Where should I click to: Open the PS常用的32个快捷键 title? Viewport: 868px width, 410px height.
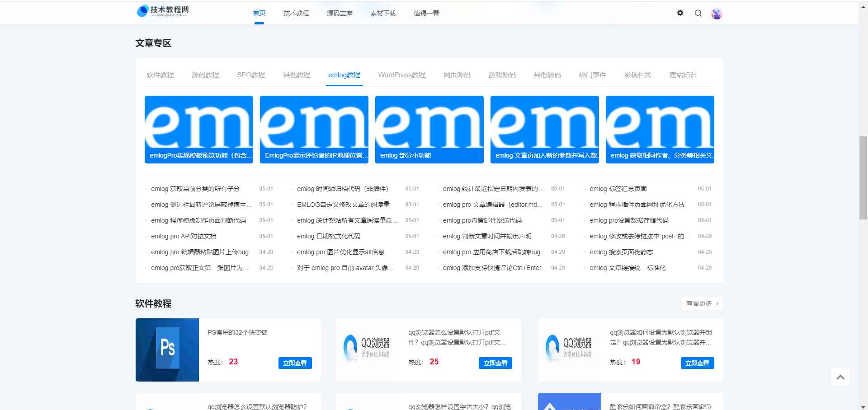[237, 332]
